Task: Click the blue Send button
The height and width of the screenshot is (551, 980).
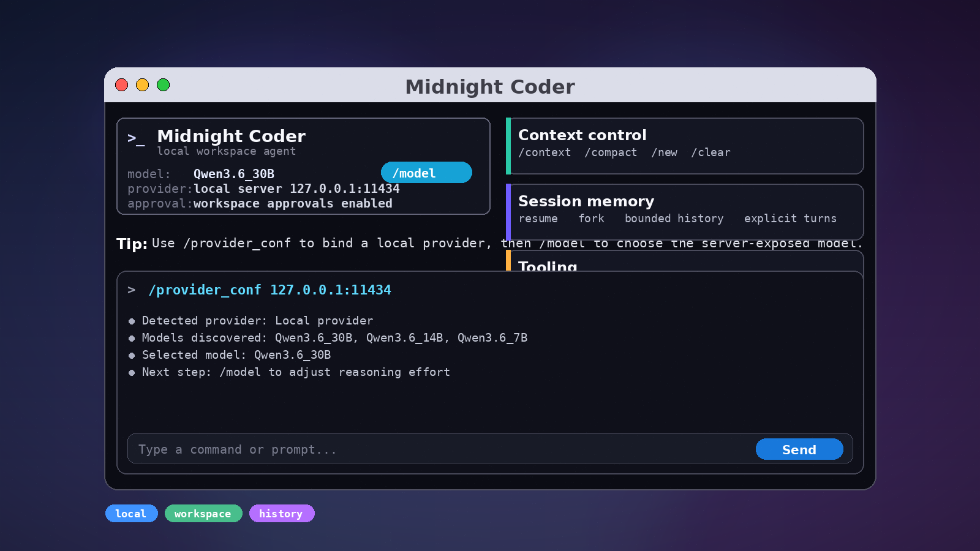Action: pos(799,449)
